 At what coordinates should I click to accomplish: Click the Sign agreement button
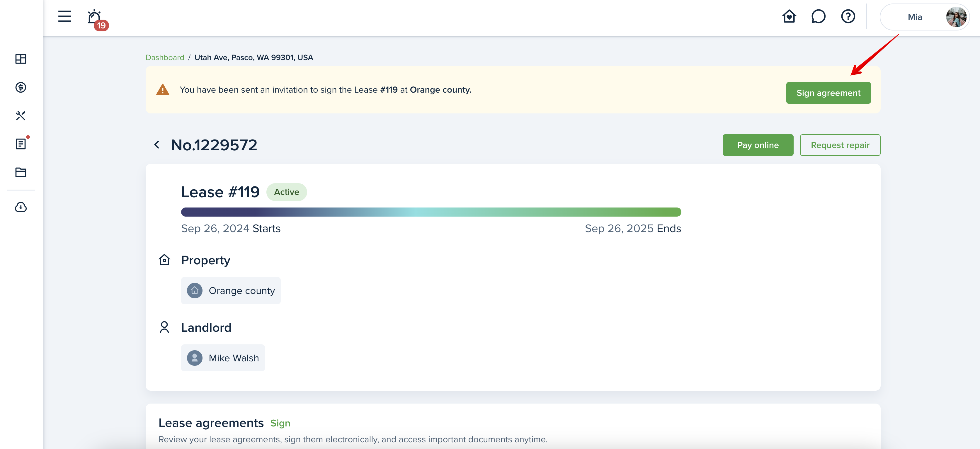(x=828, y=93)
